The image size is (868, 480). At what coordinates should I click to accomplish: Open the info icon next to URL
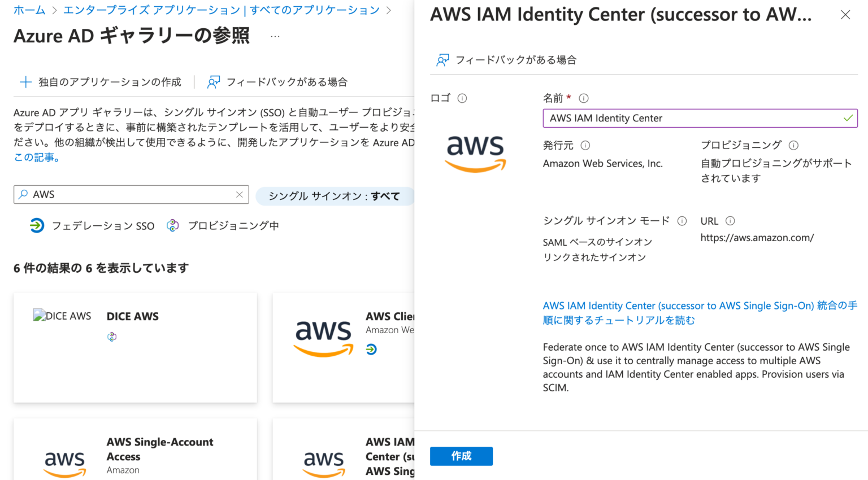point(730,221)
